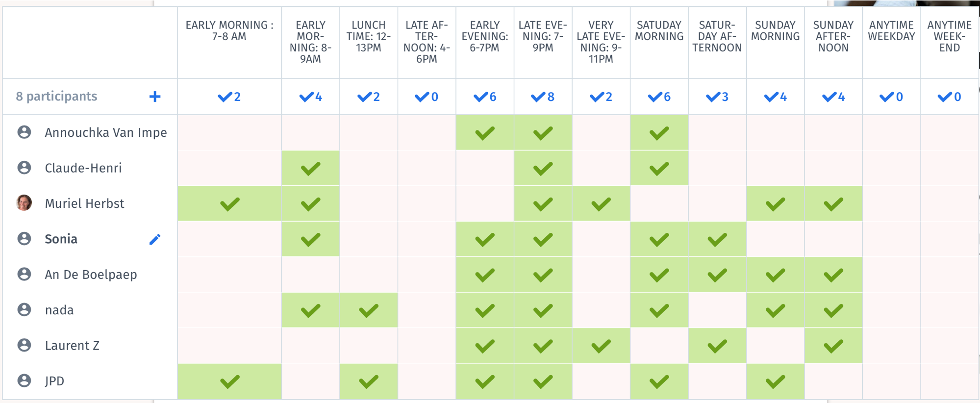Select the Anytime Weekday column header

tap(892, 30)
